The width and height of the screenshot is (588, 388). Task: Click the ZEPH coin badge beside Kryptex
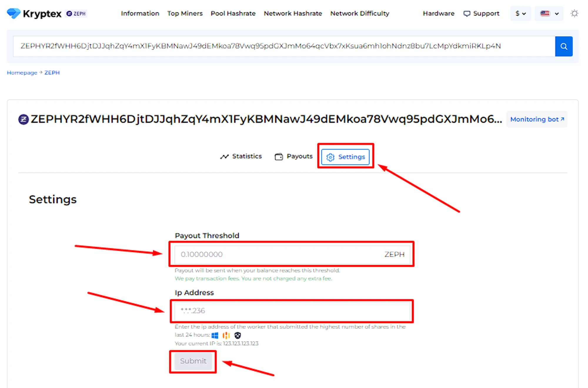76,14
